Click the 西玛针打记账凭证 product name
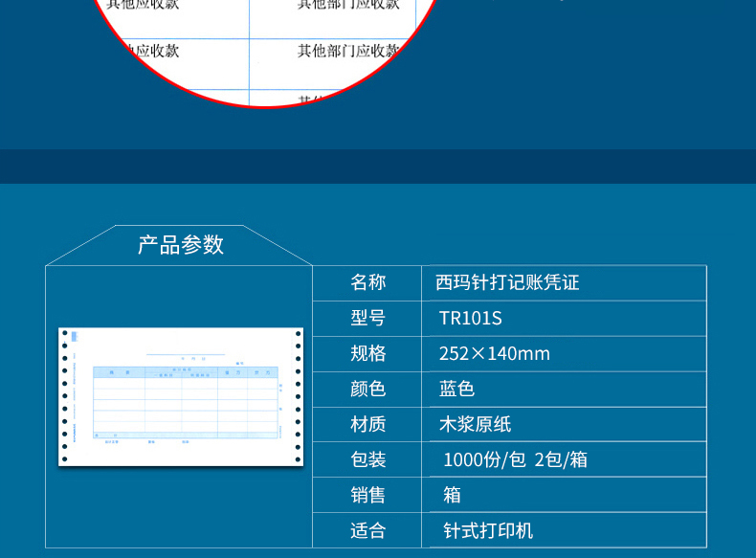 (508, 282)
